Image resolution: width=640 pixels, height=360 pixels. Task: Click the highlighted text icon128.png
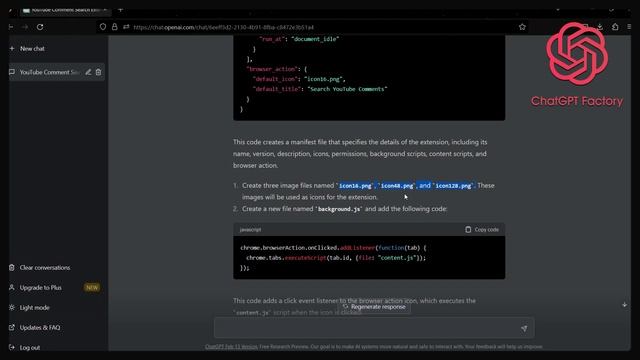pyautogui.click(x=453, y=186)
